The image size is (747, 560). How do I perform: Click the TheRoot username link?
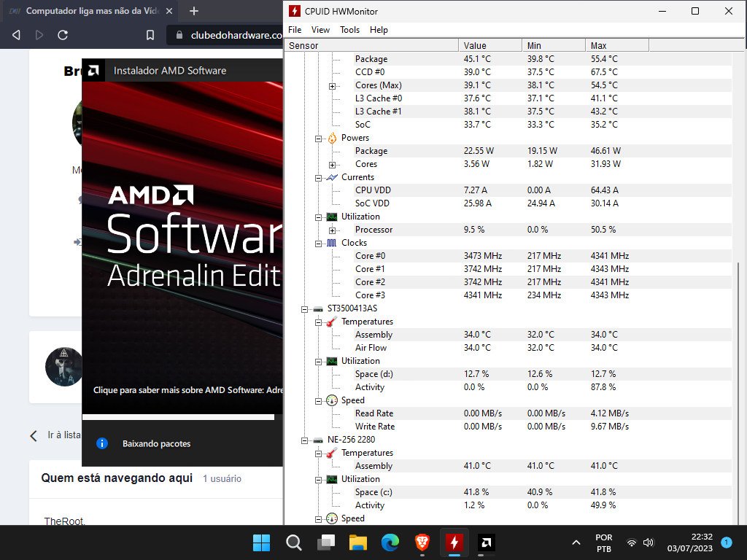[x=65, y=521]
